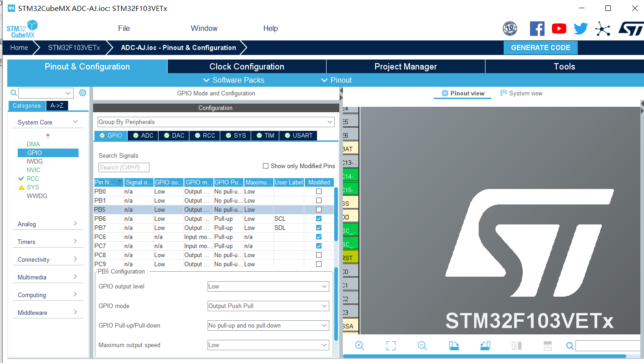The image size is (644, 363).
Task: Select the ADC peripheral tab
Action: click(143, 135)
